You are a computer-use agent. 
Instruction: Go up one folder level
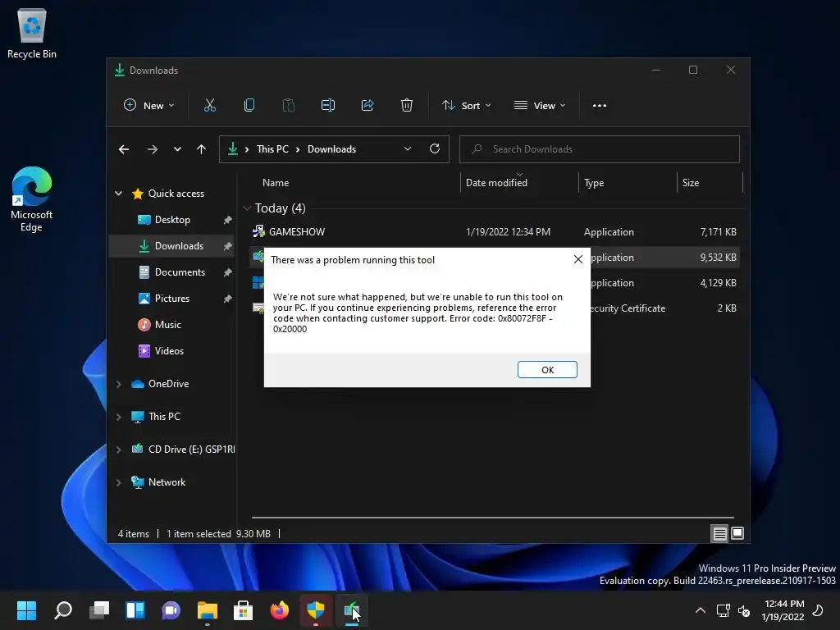[x=201, y=149]
